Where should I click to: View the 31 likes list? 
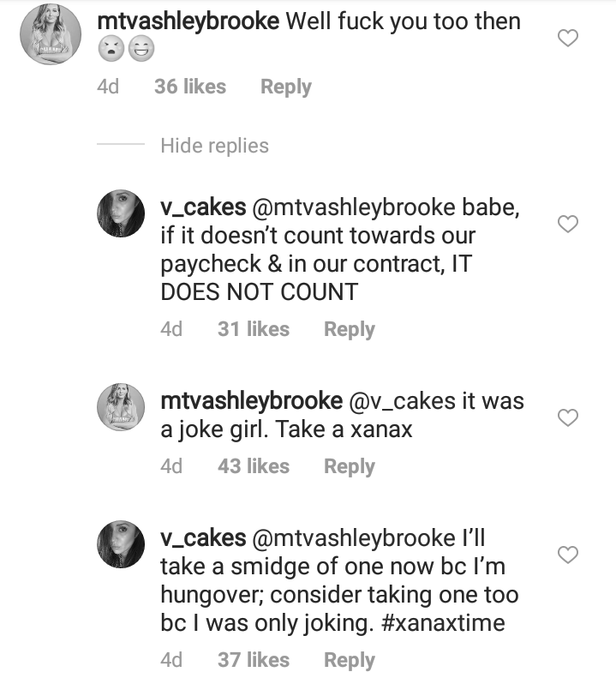pyautogui.click(x=254, y=329)
